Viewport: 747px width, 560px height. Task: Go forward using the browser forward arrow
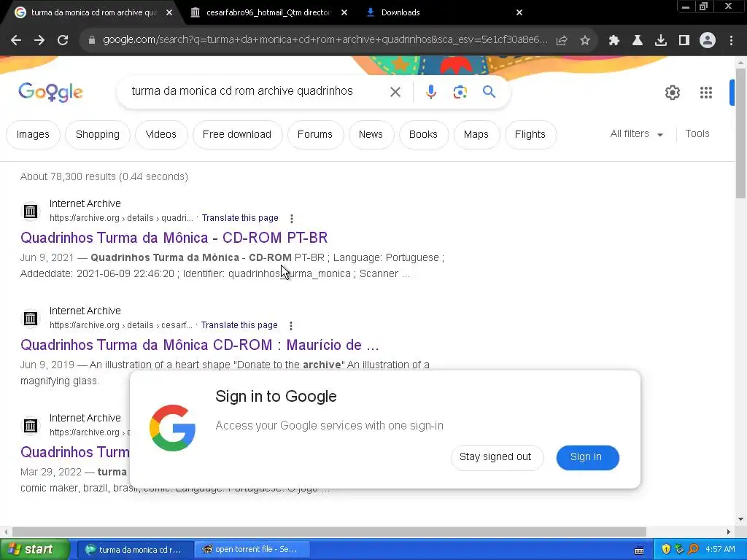point(39,41)
